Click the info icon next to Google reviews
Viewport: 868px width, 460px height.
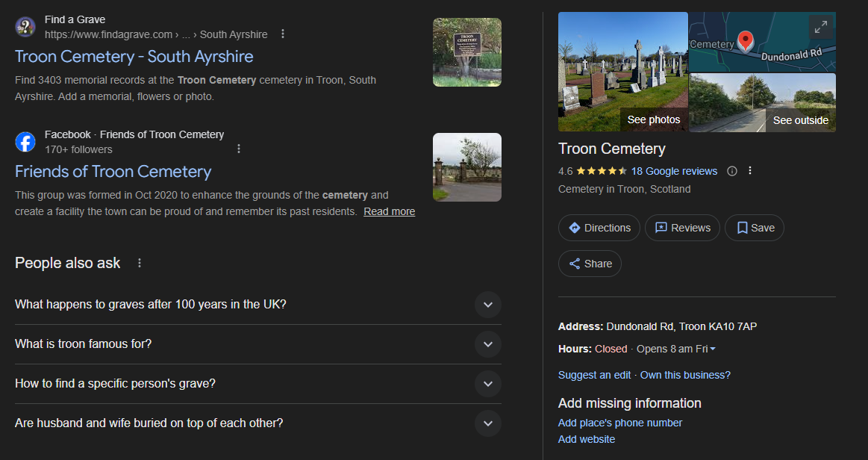tap(732, 171)
